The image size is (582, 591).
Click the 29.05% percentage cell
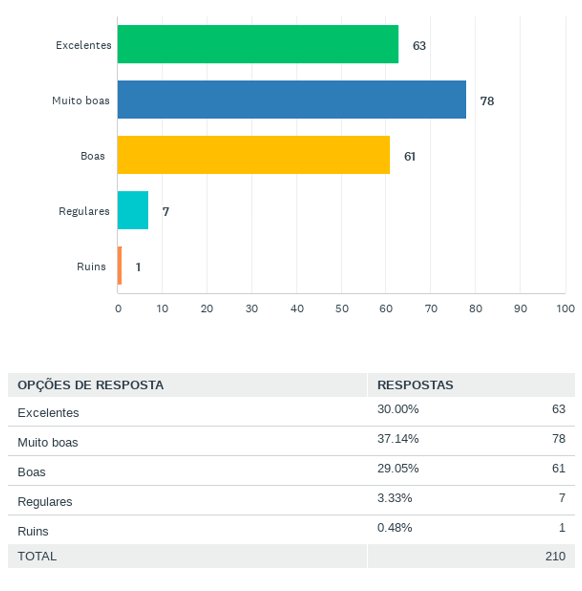pos(398,468)
